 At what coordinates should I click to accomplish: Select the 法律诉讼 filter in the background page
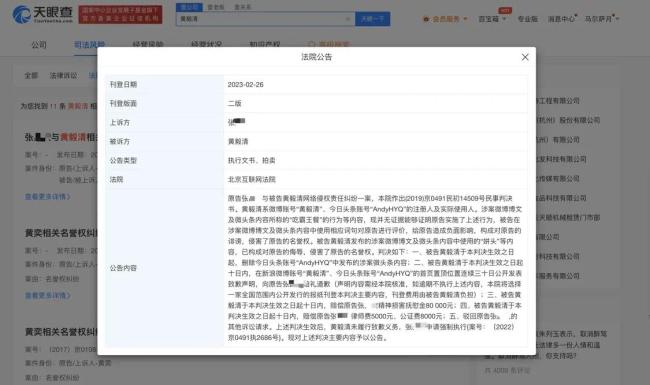(63, 75)
